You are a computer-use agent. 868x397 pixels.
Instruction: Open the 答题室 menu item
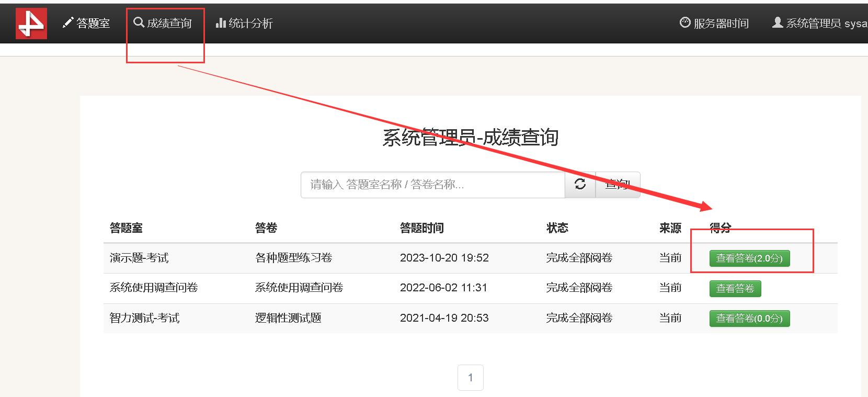86,23
